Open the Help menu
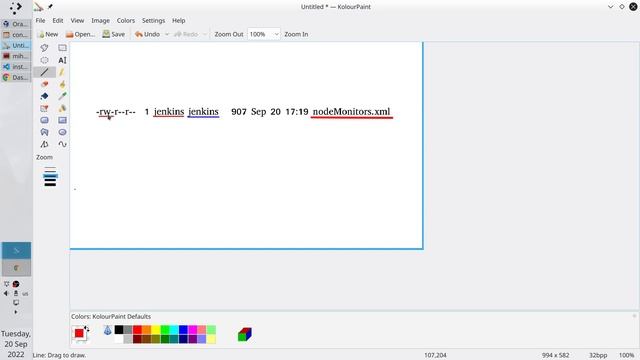The height and width of the screenshot is (360, 640). [x=178, y=20]
